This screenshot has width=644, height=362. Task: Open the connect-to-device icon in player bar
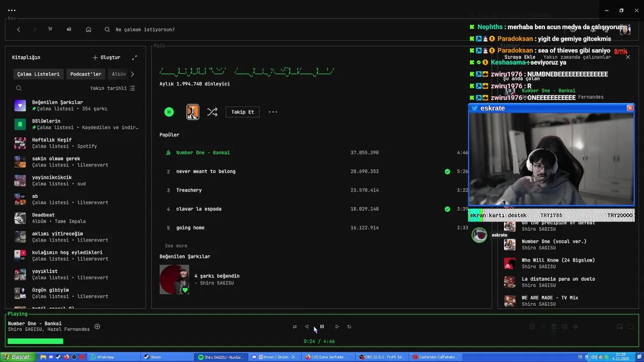click(x=565, y=327)
